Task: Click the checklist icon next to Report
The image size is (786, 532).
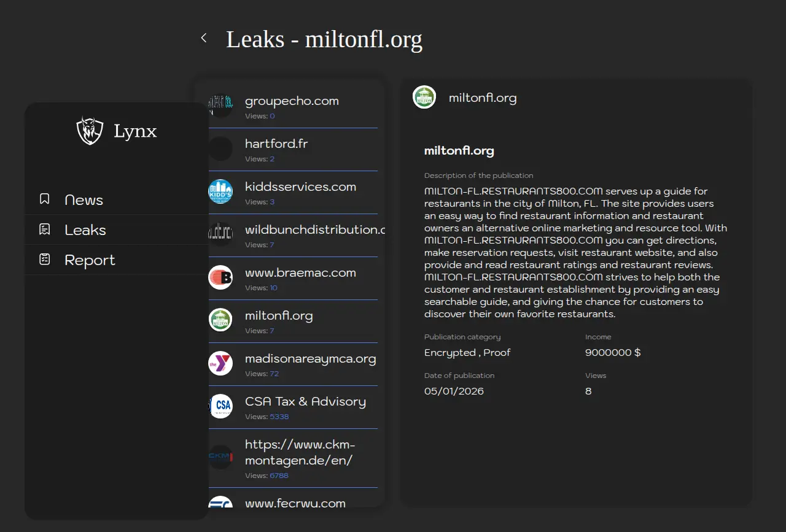Action: click(44, 260)
